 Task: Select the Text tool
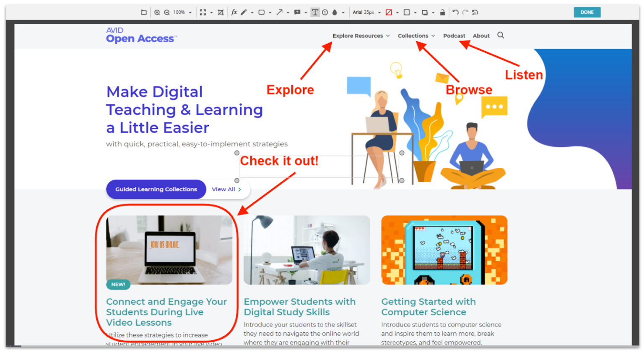315,13
